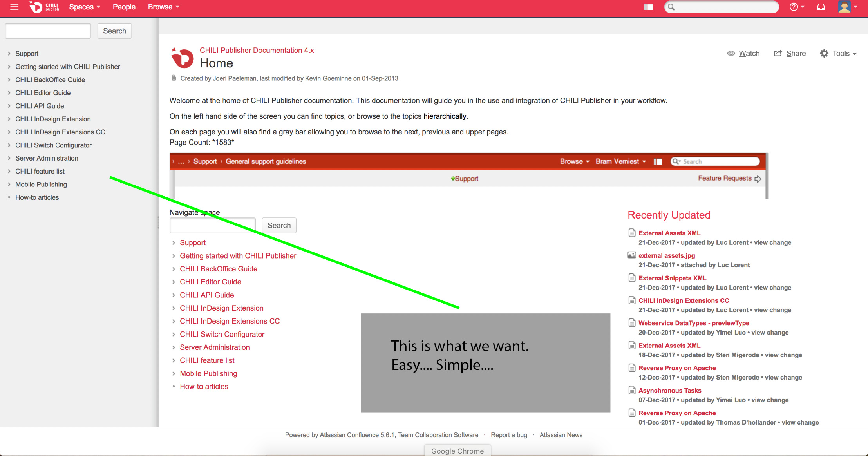Click the CHILI logo next to Home title
Viewport: 868px width, 456px height.
pos(182,58)
